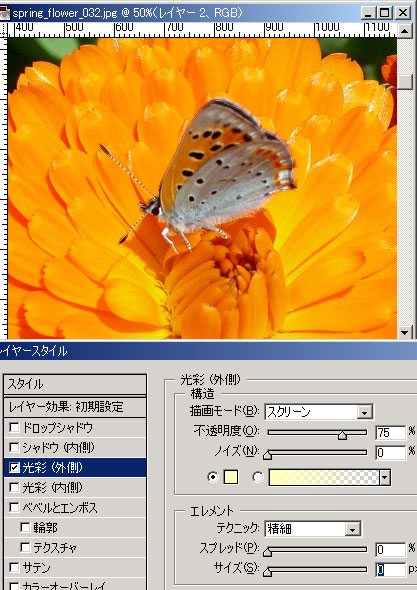Click the サイズ value field
The image size is (417, 590).
point(391,570)
